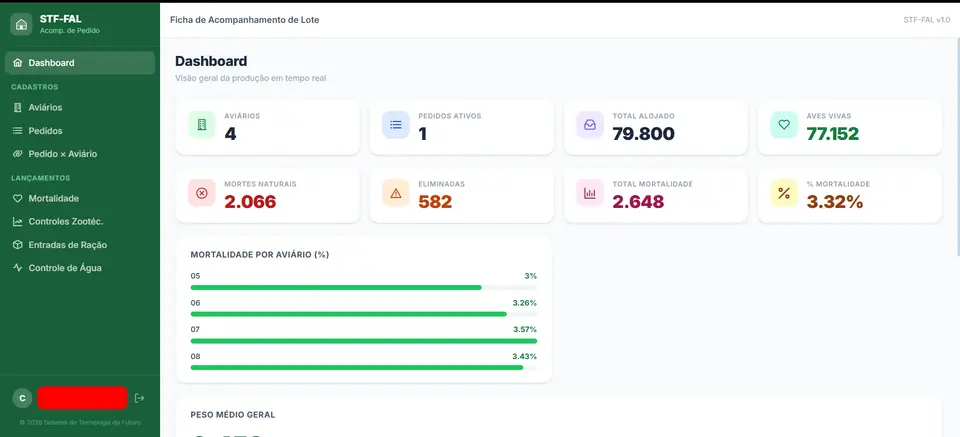Click the aviário 06 mortality progress bar
This screenshot has height=437, width=960.
coord(364,314)
